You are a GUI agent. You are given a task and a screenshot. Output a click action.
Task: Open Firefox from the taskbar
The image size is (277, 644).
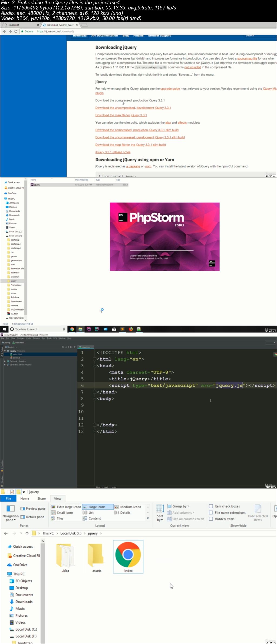pyautogui.click(x=131, y=329)
